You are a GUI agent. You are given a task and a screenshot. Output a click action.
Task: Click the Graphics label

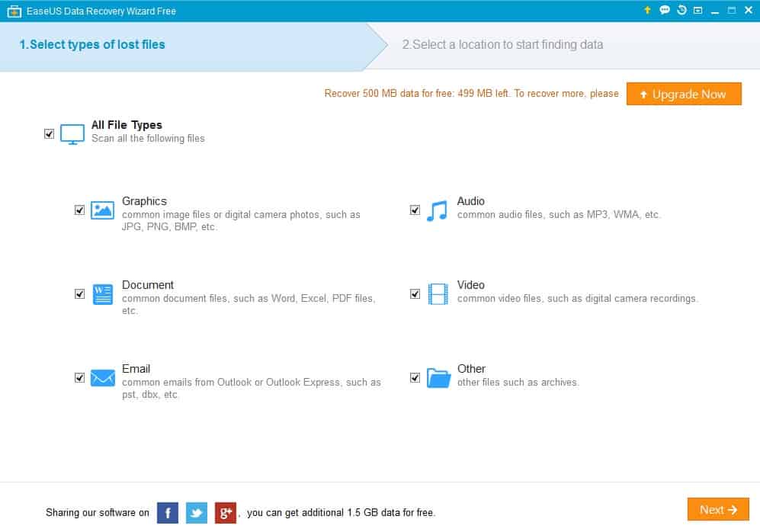point(144,201)
